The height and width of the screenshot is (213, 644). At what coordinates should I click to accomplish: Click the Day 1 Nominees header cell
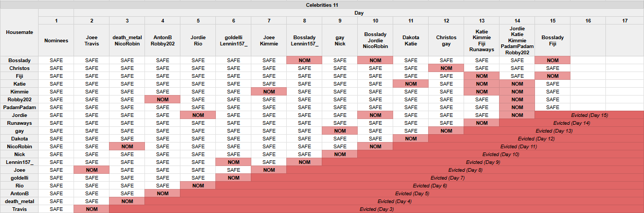tap(56, 40)
